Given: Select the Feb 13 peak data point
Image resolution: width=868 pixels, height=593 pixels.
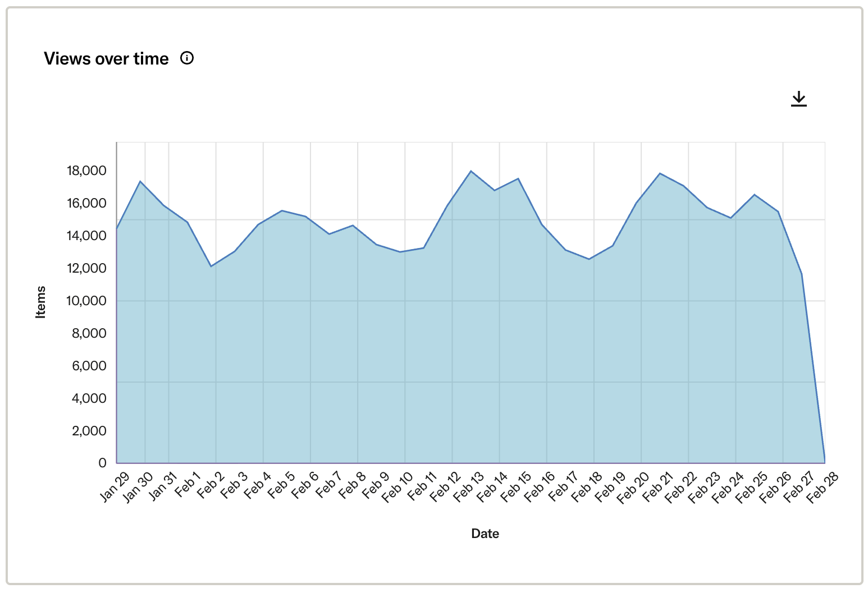Looking at the screenshot, I should tap(470, 171).
